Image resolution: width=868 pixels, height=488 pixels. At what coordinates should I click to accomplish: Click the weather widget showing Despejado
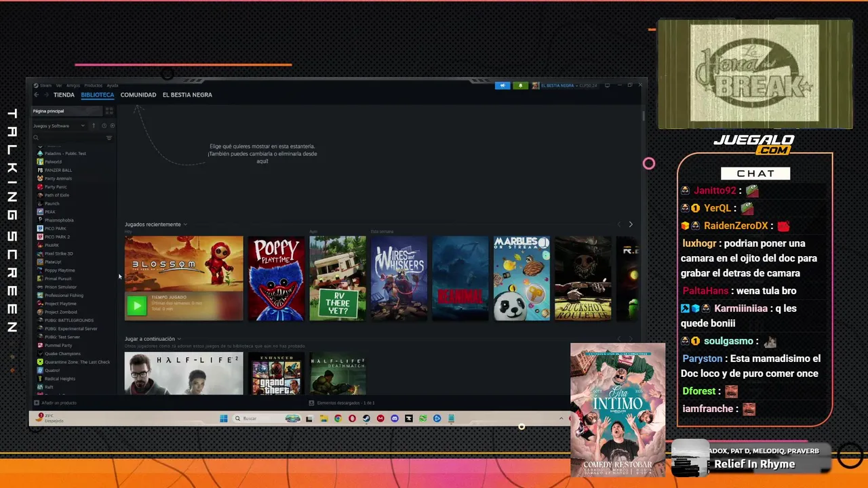tap(50, 418)
